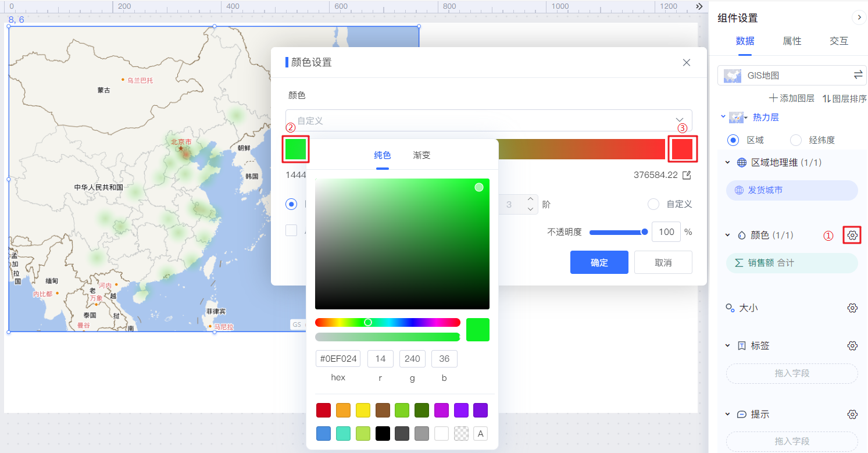Open the 自定义 color scheme dropdown

(x=489, y=120)
